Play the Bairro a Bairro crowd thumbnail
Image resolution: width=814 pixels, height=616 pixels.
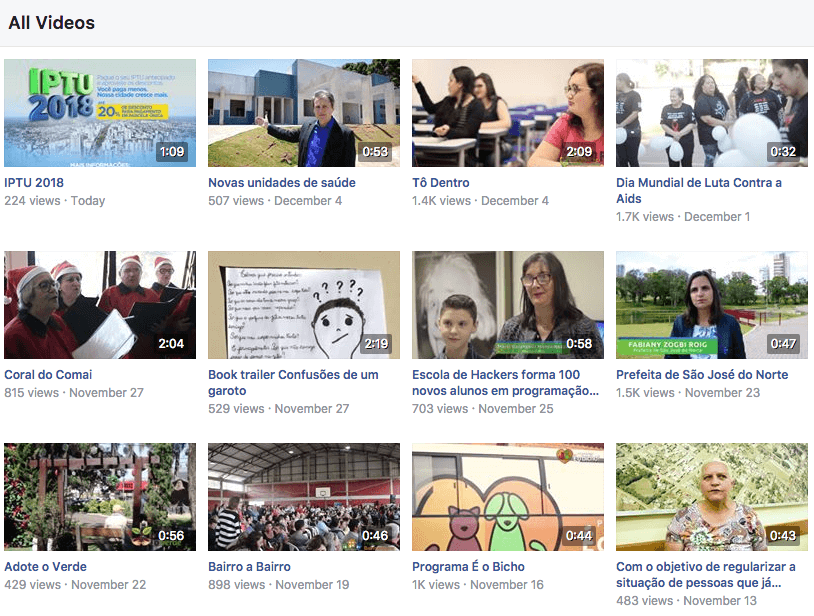click(304, 497)
